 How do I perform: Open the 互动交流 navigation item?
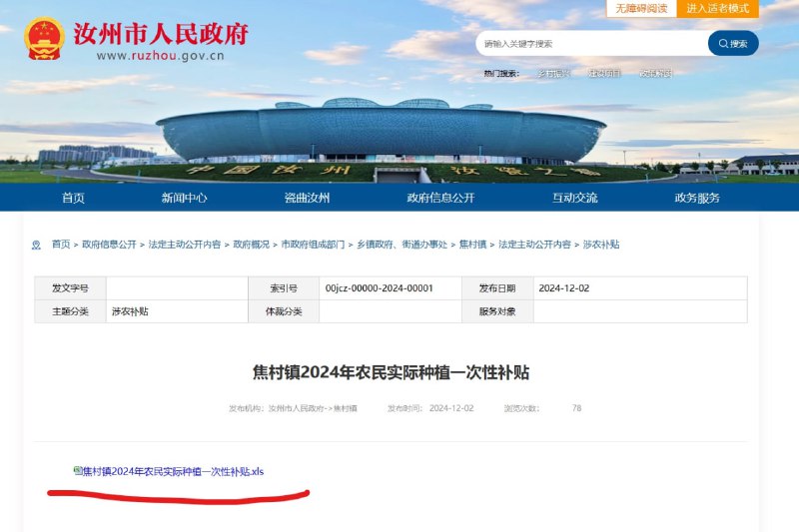(575, 198)
